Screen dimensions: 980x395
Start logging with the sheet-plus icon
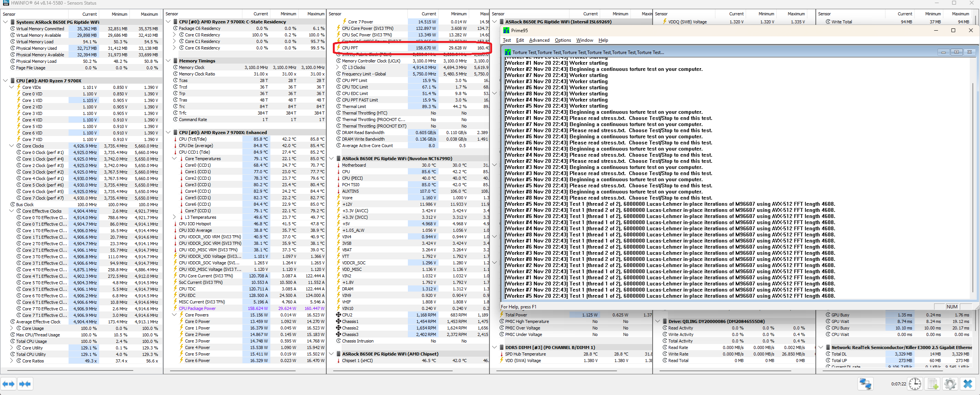[933, 384]
